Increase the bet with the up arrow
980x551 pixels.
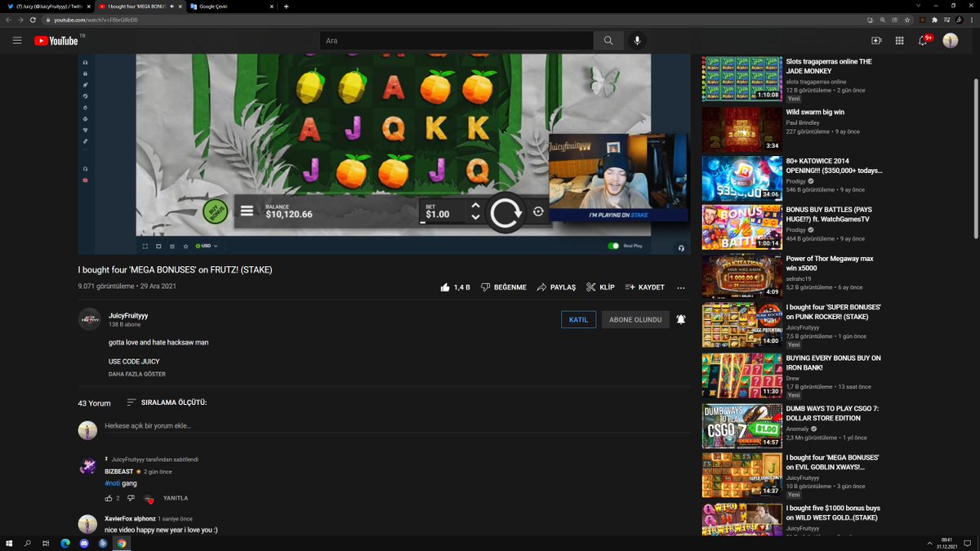[475, 206]
